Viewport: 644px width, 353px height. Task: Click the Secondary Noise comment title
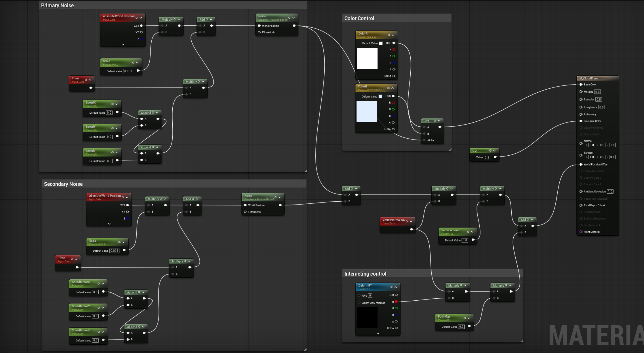coord(63,184)
